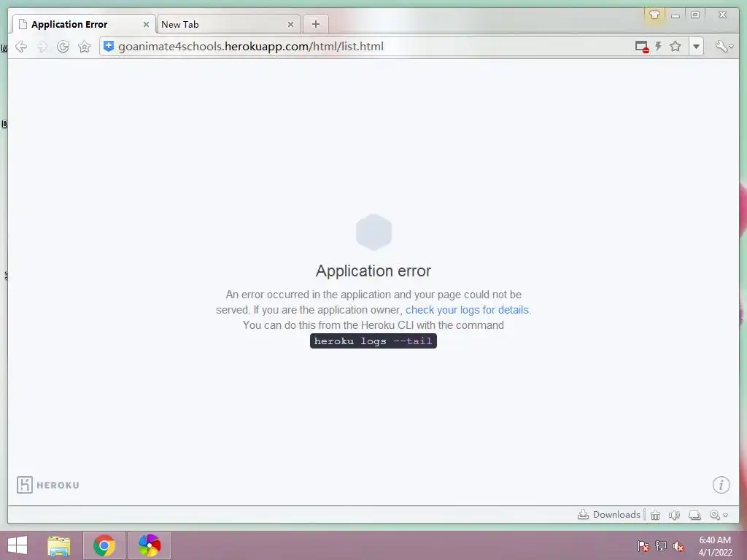The height and width of the screenshot is (560, 747).
Task: Open Downloads from the status bar
Action: click(x=609, y=515)
